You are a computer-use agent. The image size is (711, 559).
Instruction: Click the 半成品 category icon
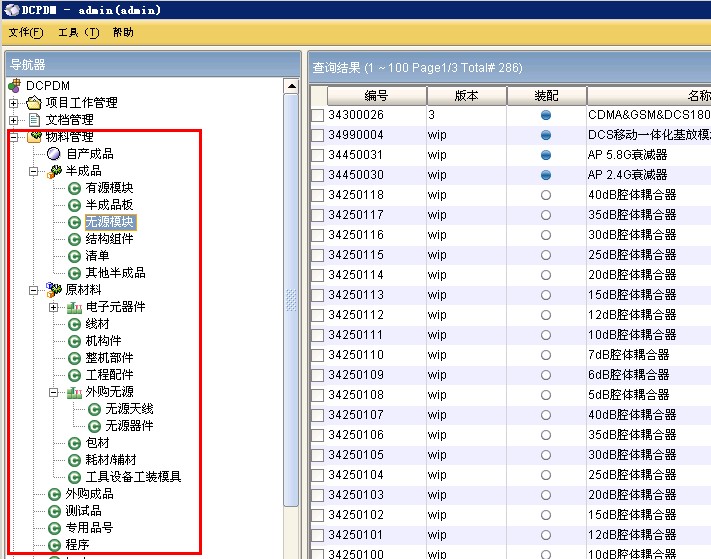54,171
